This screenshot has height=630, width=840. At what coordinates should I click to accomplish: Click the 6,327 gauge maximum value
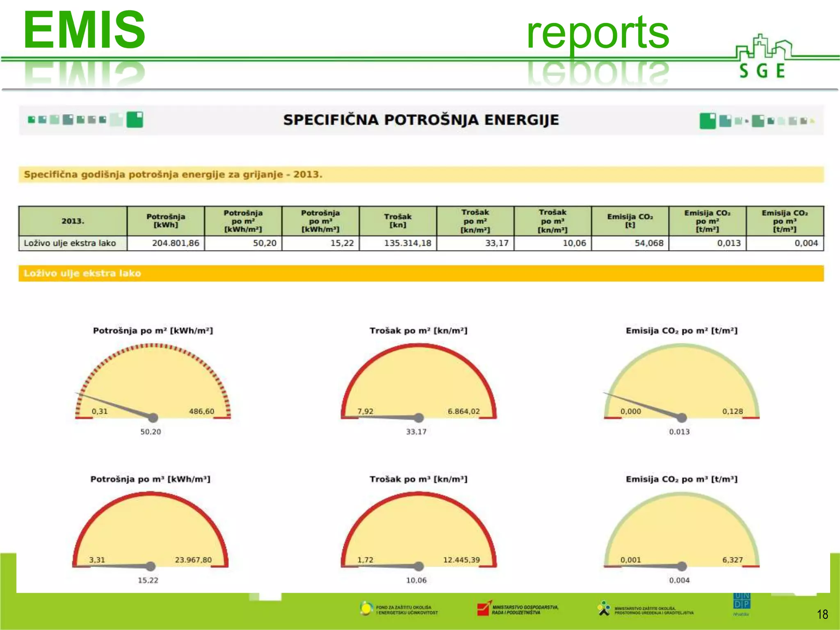(x=733, y=560)
